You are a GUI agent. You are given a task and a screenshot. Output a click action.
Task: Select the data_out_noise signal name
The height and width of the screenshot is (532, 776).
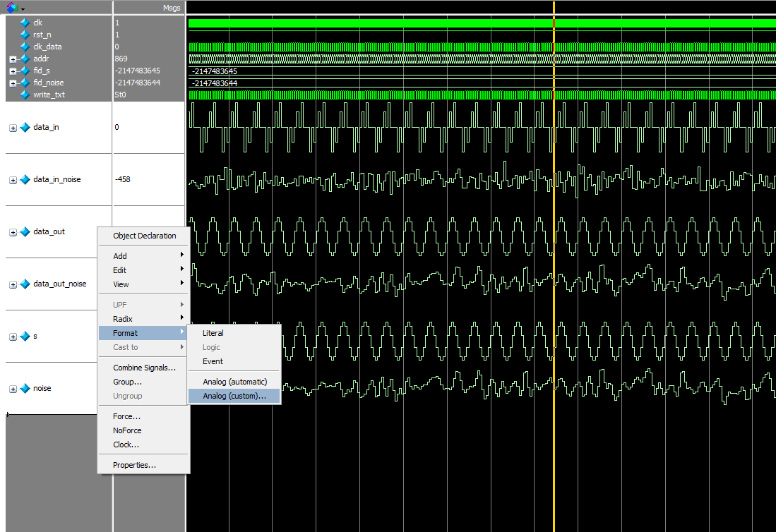[x=60, y=284]
